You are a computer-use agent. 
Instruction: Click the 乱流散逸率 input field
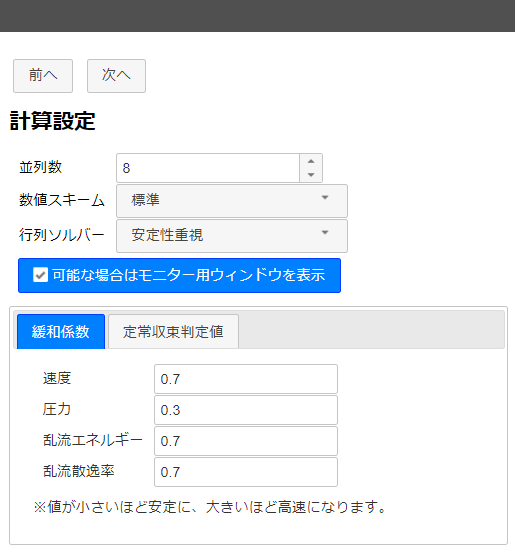pyautogui.click(x=246, y=472)
